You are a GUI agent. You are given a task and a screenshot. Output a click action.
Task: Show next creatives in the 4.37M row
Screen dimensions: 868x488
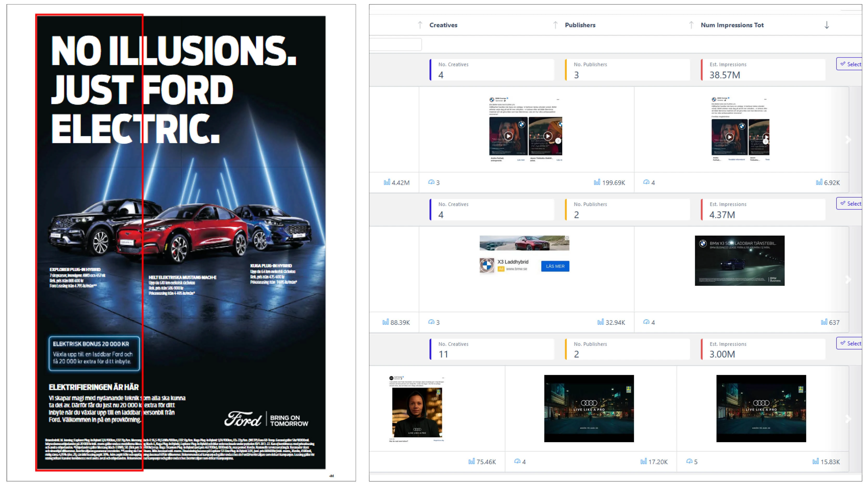848,279
